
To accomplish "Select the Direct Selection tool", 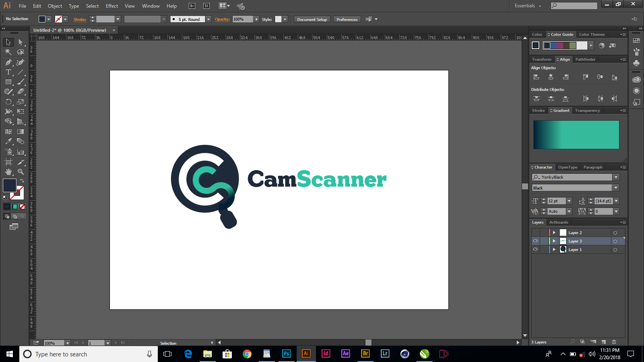I will click(21, 42).
